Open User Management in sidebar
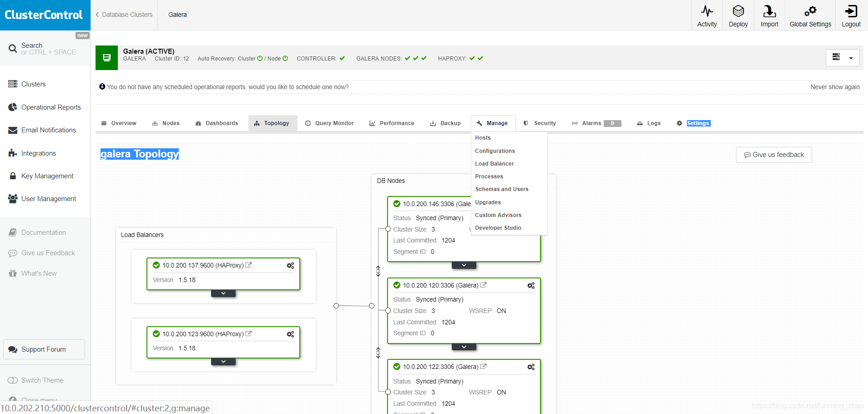 [42, 199]
